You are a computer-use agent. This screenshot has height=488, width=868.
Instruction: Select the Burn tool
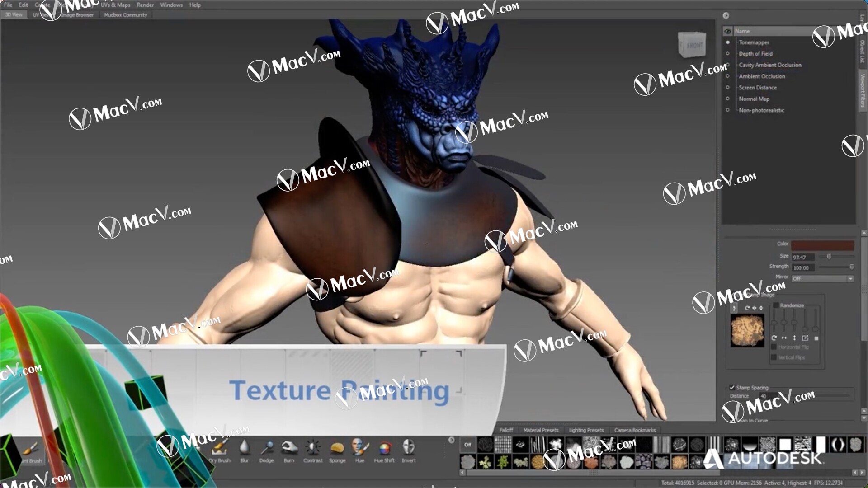point(289,451)
